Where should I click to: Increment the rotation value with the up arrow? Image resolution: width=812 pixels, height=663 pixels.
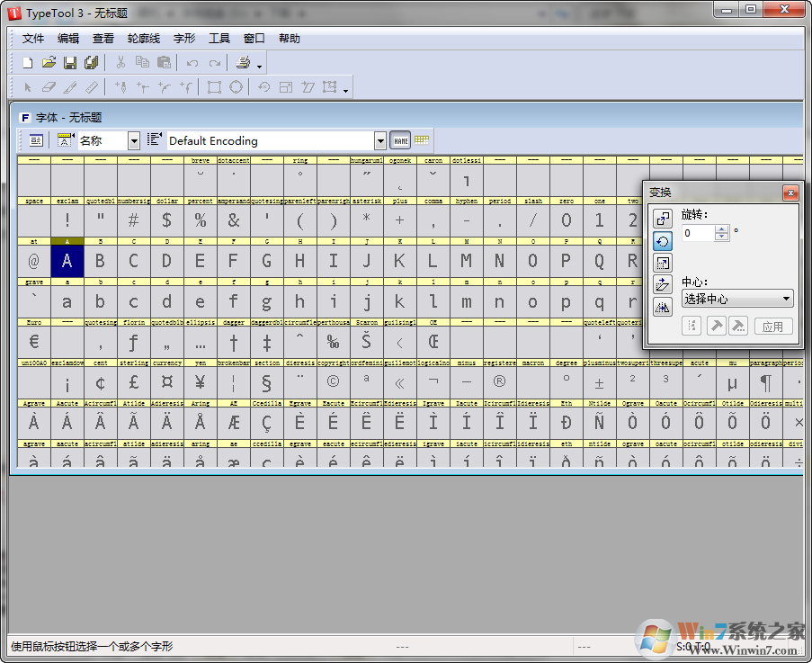[x=721, y=230]
